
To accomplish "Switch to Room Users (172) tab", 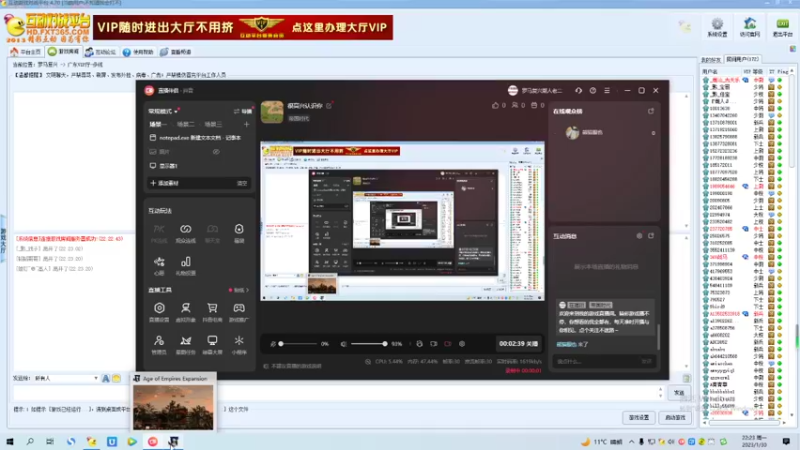I will (742, 59).
